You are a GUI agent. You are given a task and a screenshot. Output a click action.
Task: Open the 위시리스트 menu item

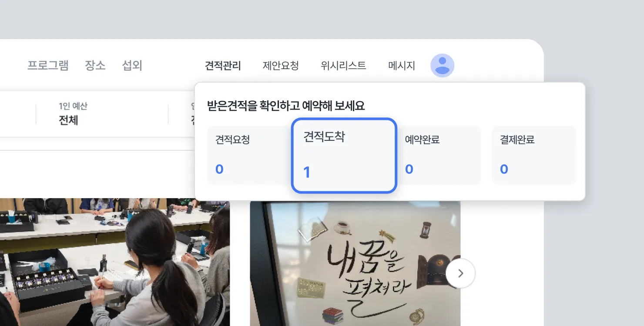(x=343, y=66)
